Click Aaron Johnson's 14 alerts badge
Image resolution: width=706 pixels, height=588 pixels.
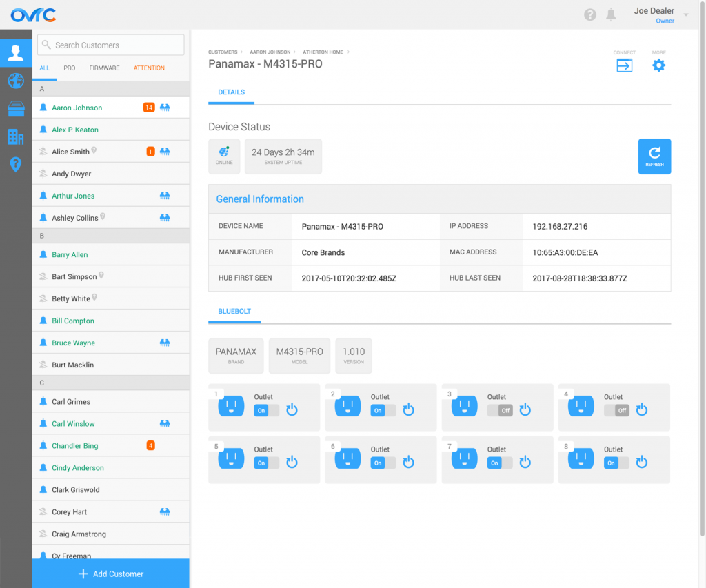149,108
